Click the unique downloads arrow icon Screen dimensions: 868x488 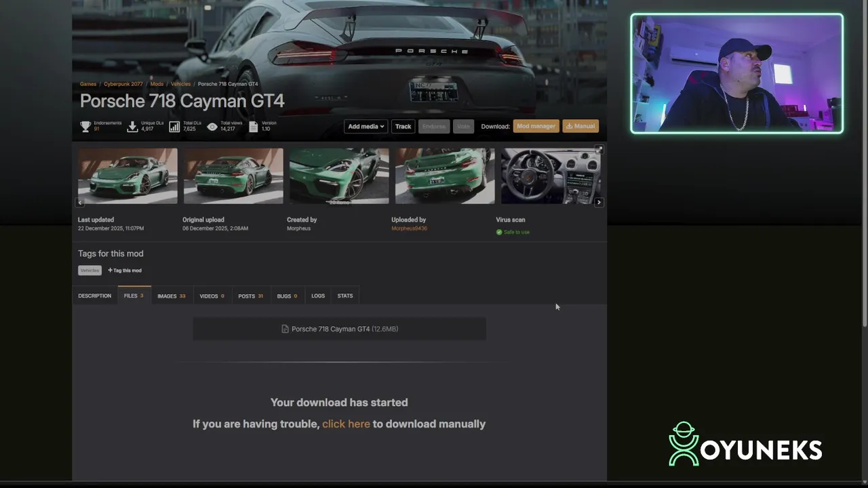point(132,127)
